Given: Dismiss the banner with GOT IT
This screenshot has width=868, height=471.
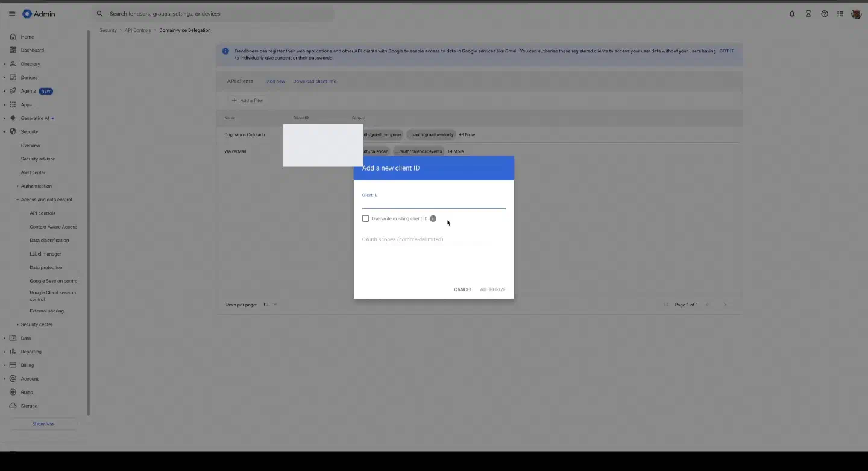Looking at the screenshot, I should tap(726, 51).
